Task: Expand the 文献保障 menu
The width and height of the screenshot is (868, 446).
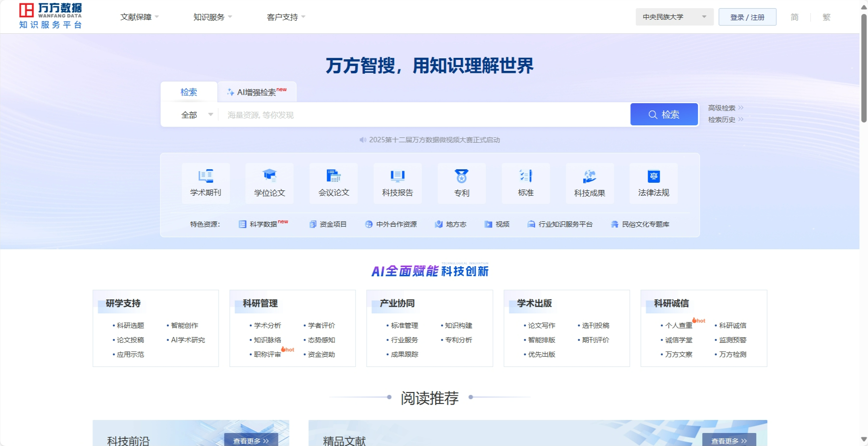Action: point(139,17)
